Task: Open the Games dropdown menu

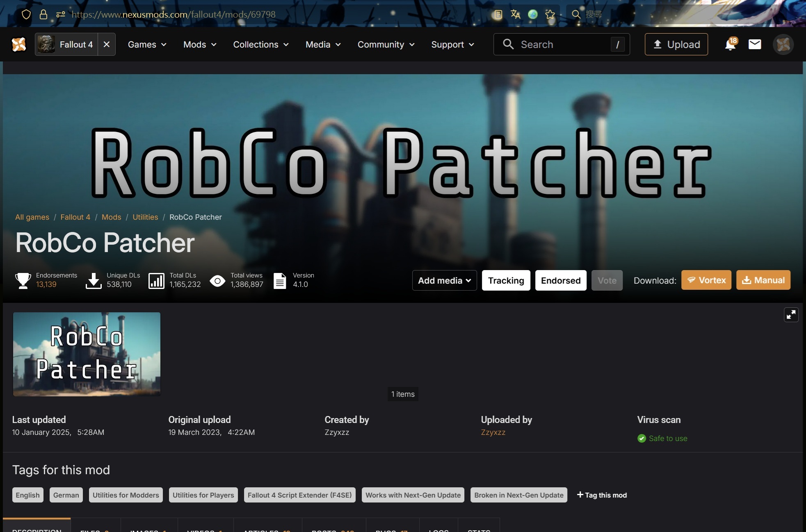Action: click(147, 44)
